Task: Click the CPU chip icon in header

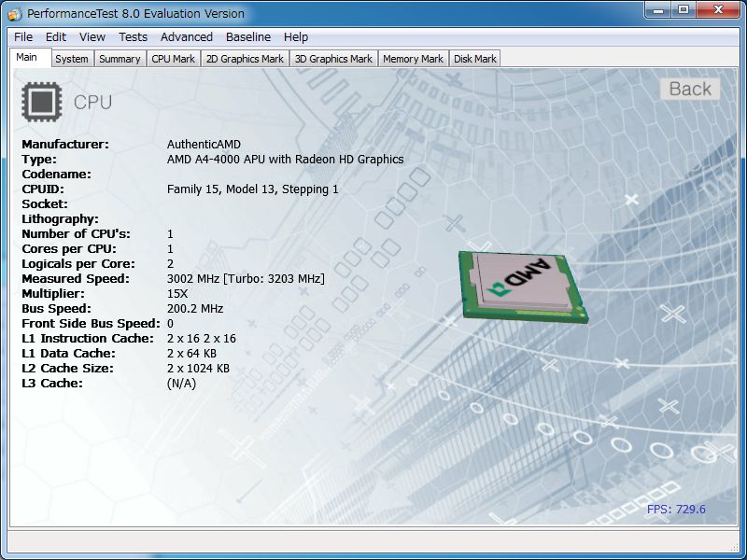Action: (42, 102)
